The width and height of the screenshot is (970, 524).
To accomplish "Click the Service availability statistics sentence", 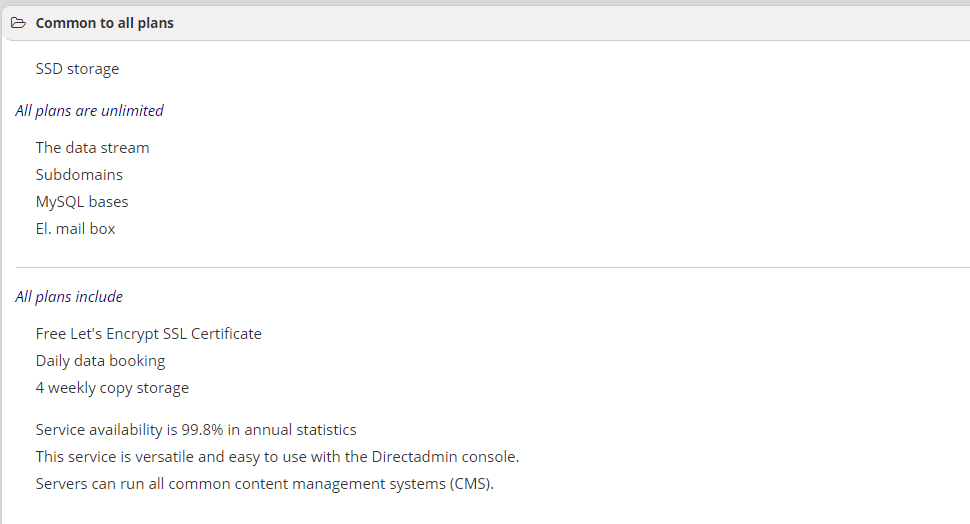I will 196,430.
